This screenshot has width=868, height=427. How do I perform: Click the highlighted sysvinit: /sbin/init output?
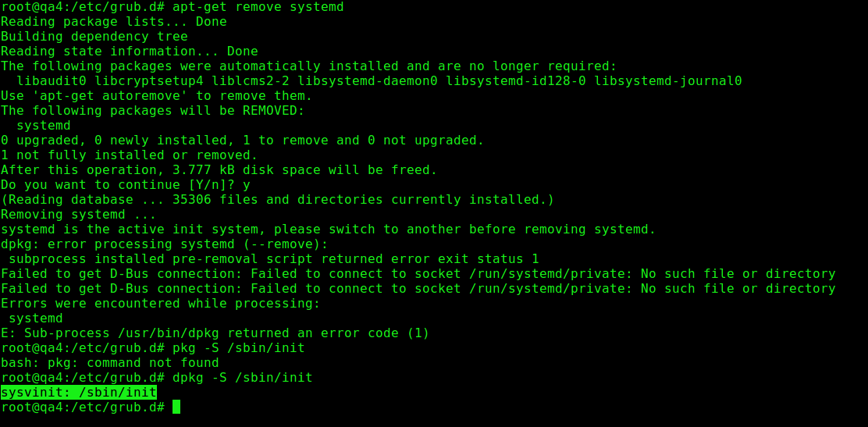coord(79,392)
